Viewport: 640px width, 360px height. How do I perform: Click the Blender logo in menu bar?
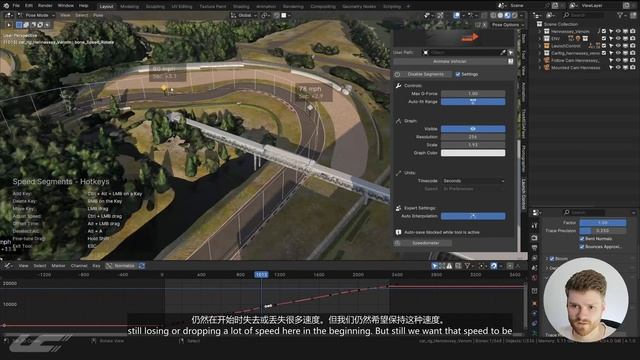6,6
